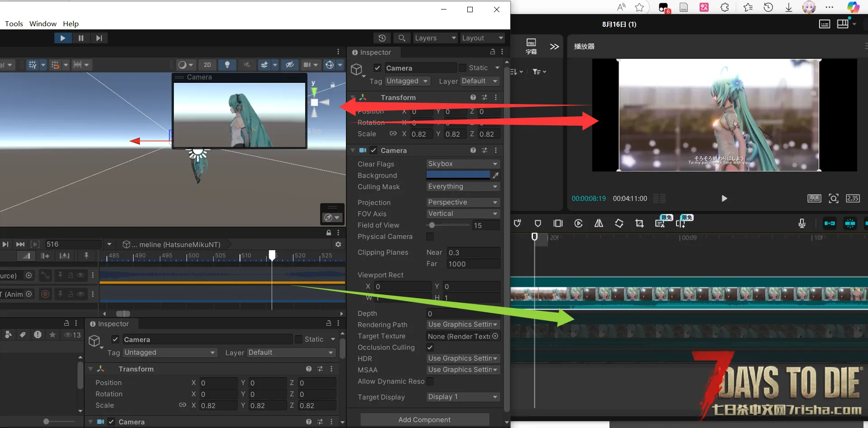Viewport: 868px width, 428px height.
Task: Click the record button on Anim track
Action: pos(45,294)
